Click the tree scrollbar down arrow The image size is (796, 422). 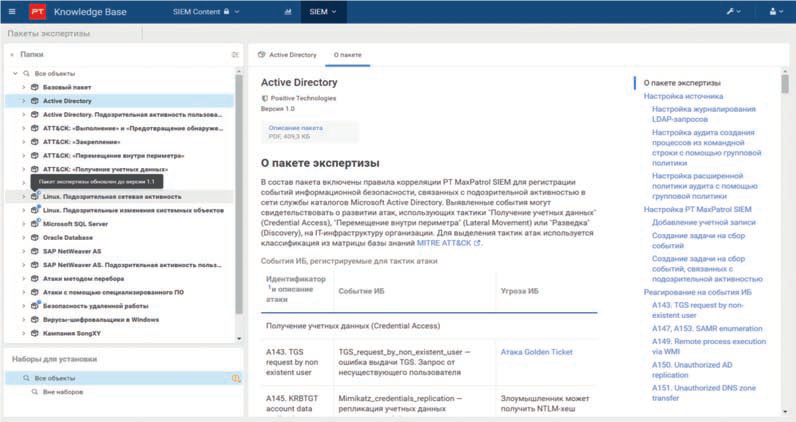pyautogui.click(x=239, y=339)
